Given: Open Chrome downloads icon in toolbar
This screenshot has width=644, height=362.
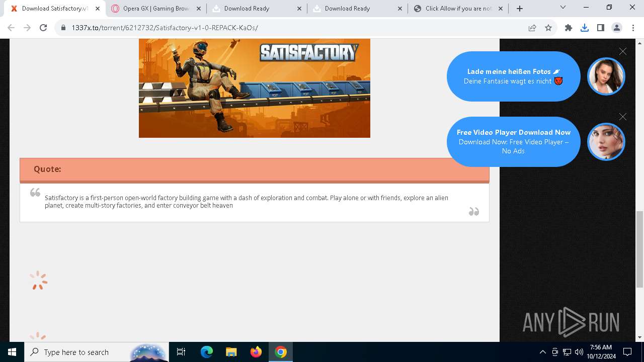Looking at the screenshot, I should tap(585, 28).
